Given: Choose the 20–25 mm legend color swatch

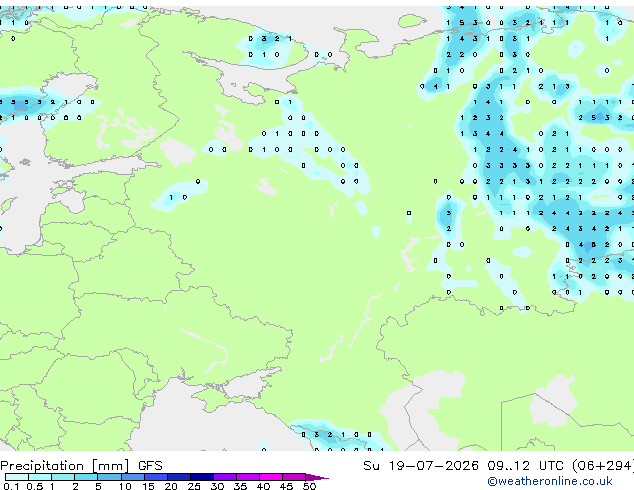Looking at the screenshot, I should coord(179,477).
